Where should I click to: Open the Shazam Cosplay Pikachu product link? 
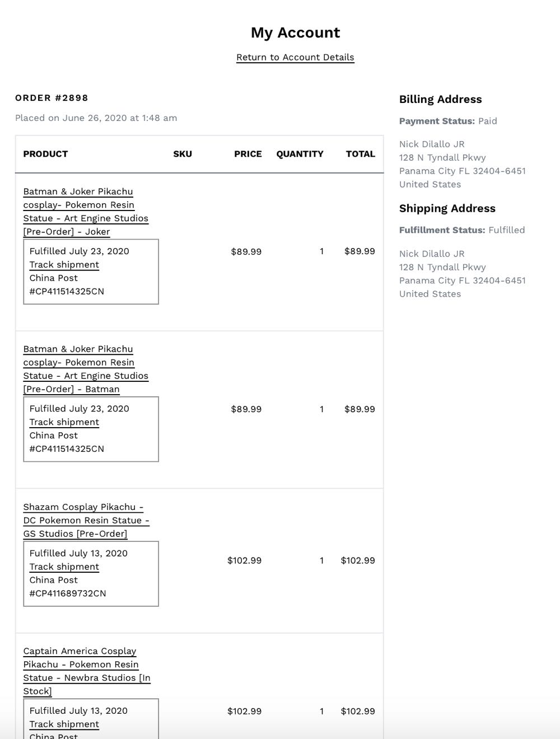coord(86,520)
